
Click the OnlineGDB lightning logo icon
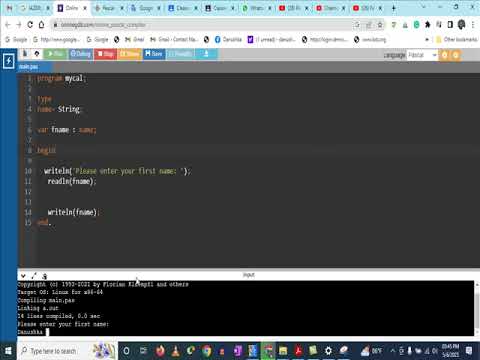[8, 61]
